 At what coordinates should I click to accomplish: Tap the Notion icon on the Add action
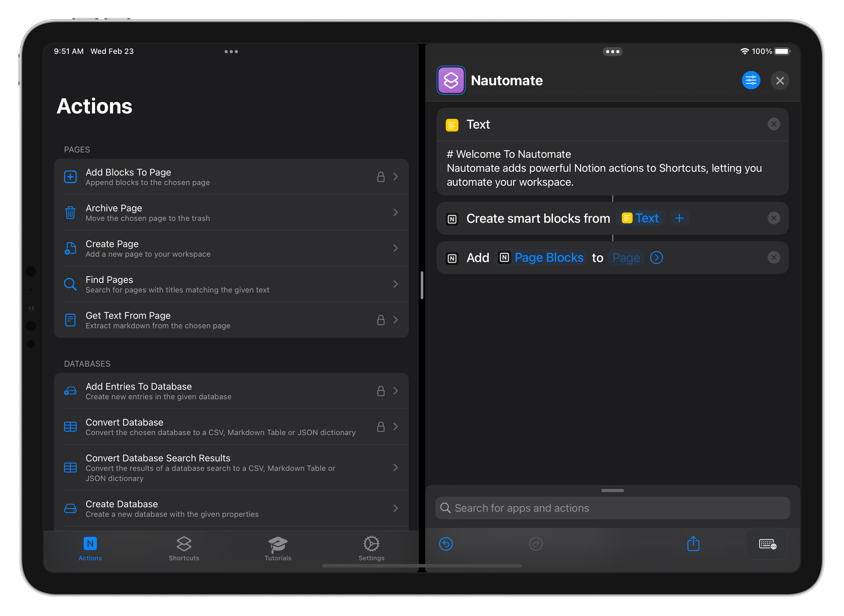[x=452, y=258]
